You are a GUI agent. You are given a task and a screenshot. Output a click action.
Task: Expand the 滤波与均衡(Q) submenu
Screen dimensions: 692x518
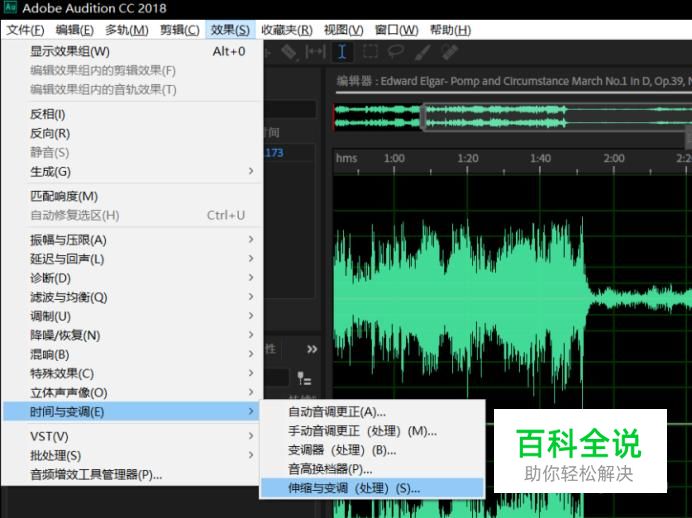pyautogui.click(x=132, y=297)
